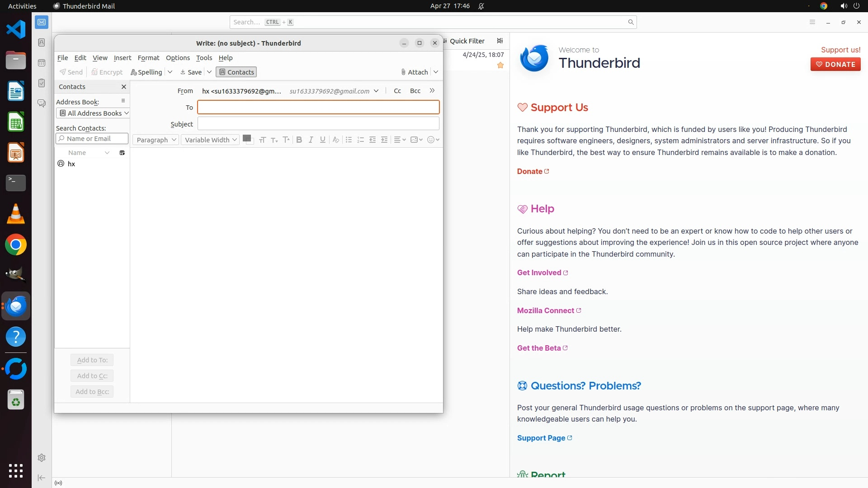Pick the text color swatch
868x488 pixels.
tap(246, 138)
